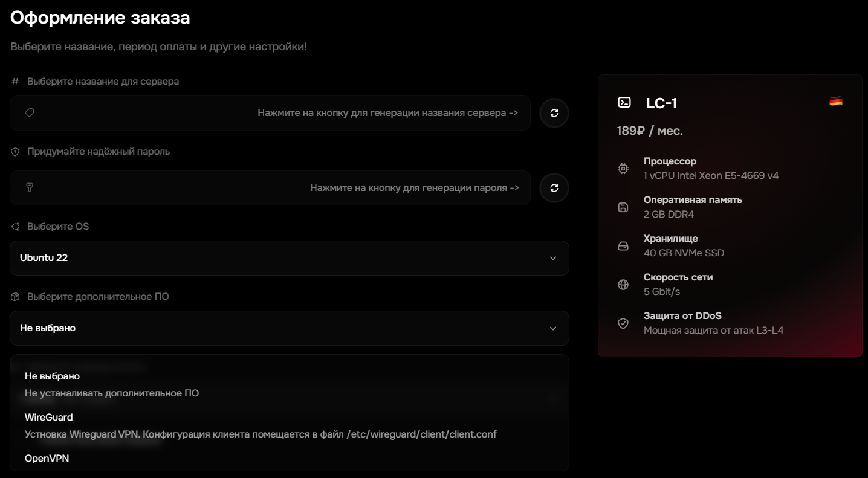Click the processor chip icon
The width and height of the screenshot is (868, 478).
623,169
